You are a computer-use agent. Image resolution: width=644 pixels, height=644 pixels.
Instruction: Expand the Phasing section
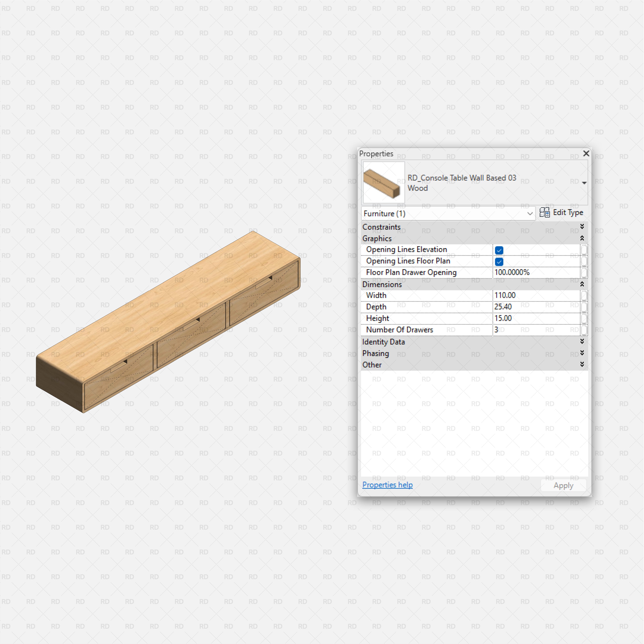[x=582, y=353]
